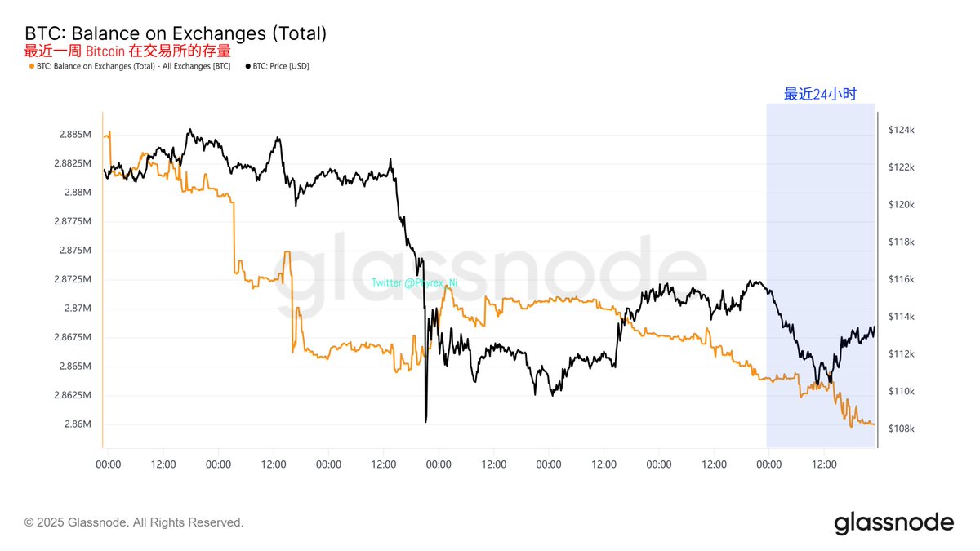Click the chart title BTC: Balance on Exchanges (Total)
The image size is (980, 551).
tap(176, 33)
